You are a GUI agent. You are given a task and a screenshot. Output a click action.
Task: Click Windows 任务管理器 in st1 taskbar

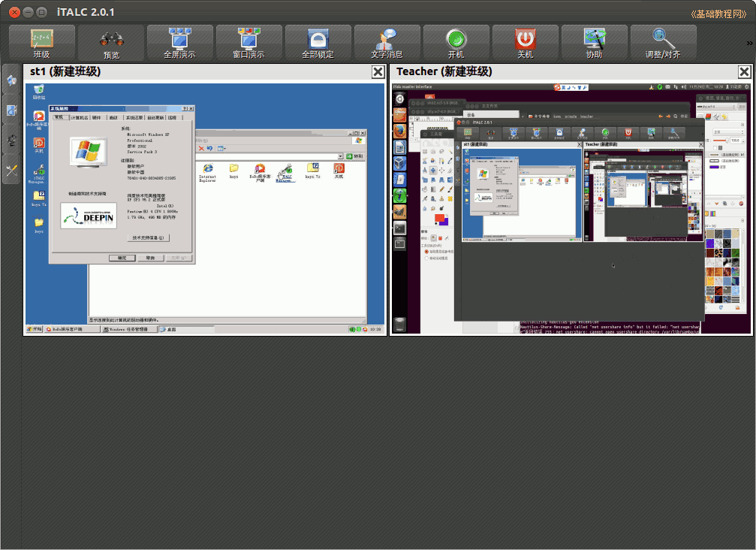tap(130, 329)
